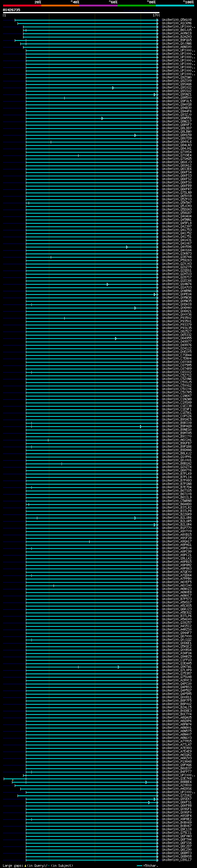Screen dimensions: 197x868
Task: Click the UniRef100_Q8W551 label
Action: click(177, 118)
